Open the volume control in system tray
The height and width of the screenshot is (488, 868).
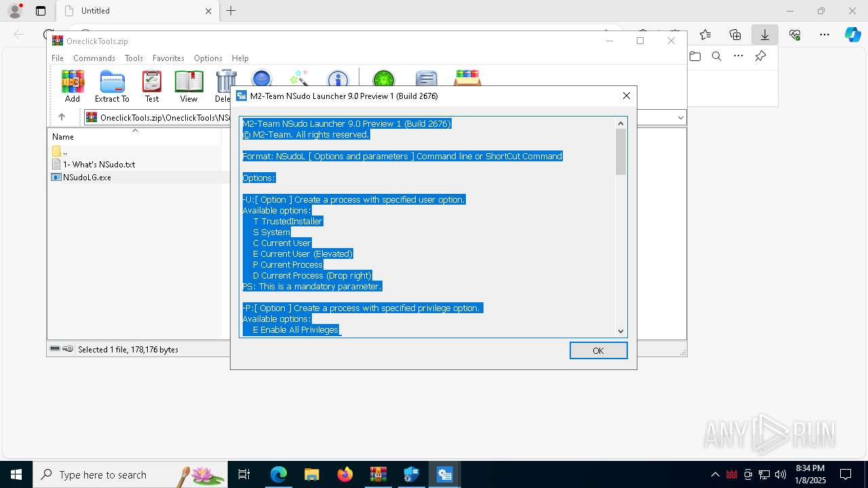[x=781, y=474]
